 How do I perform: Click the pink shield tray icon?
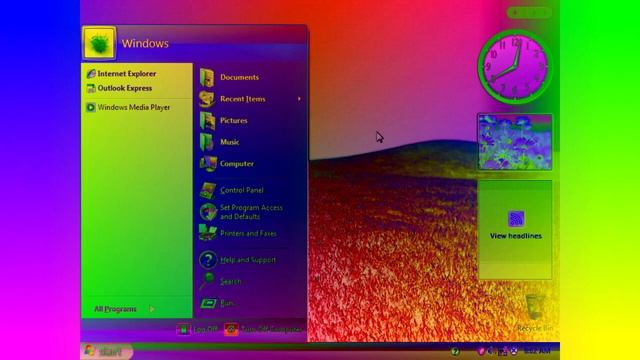tap(481, 351)
